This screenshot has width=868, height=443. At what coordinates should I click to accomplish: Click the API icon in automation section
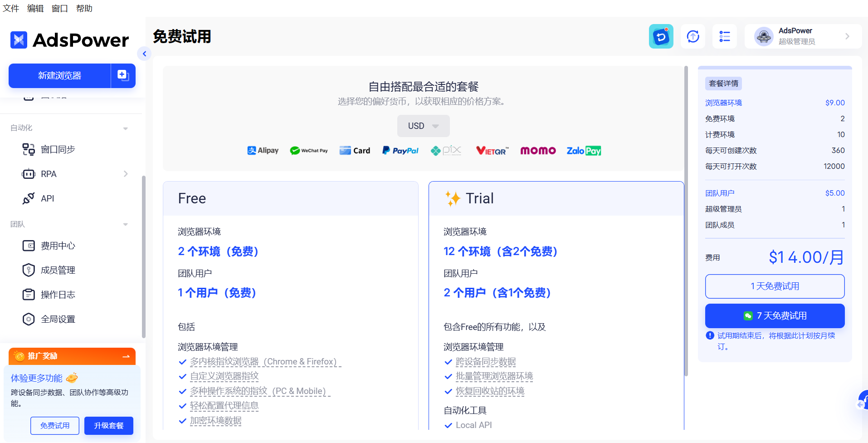click(x=28, y=198)
